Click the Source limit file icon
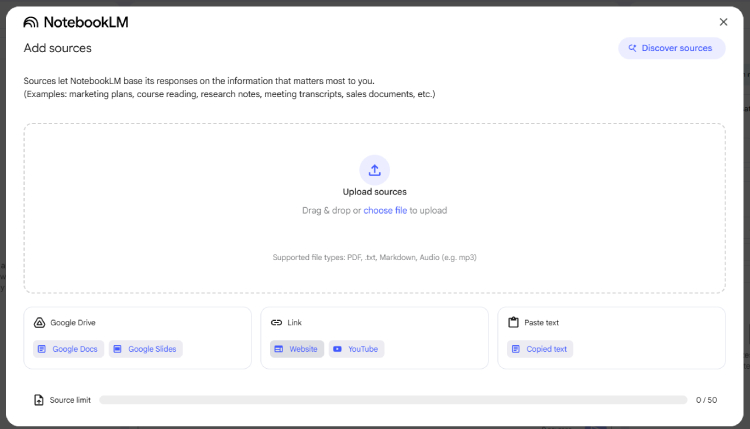750x429 pixels. (39, 400)
